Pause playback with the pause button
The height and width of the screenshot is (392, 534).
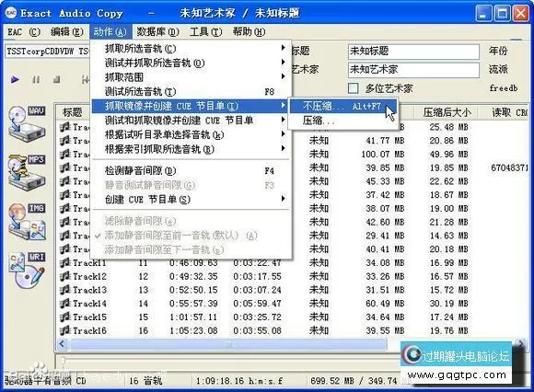(x=36, y=79)
